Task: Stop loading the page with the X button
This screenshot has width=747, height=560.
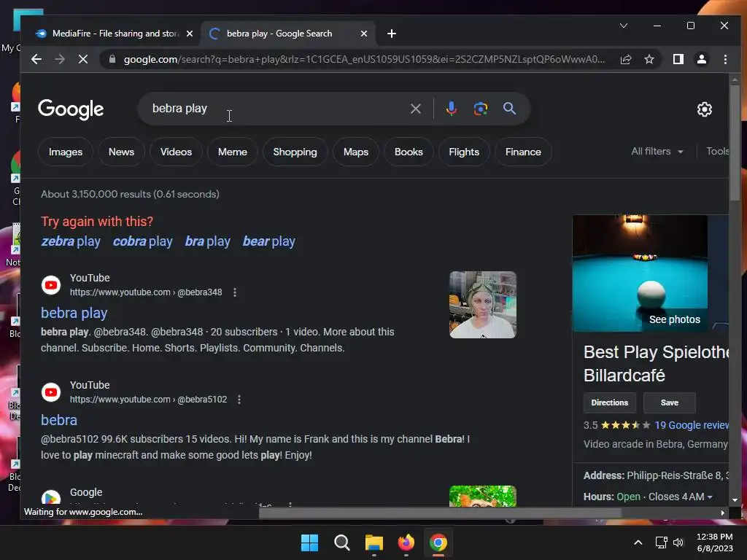Action: (x=83, y=59)
